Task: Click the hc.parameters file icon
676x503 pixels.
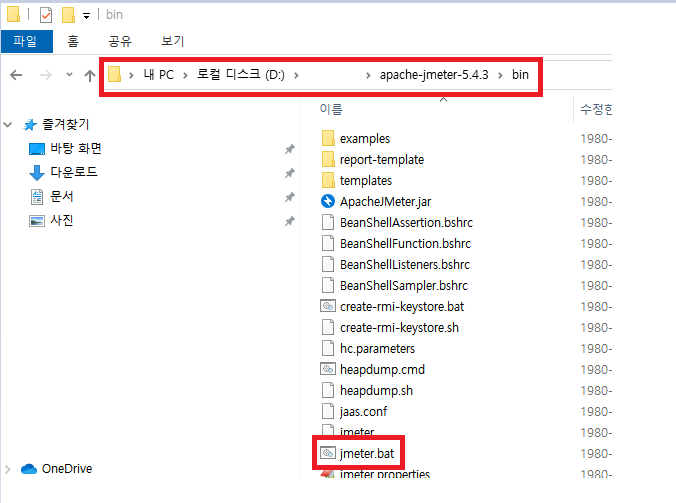Action: [328, 348]
